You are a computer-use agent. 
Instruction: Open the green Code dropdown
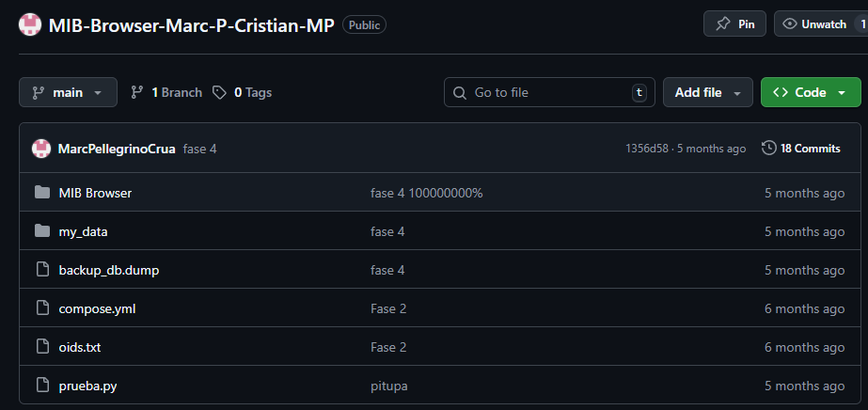810,92
